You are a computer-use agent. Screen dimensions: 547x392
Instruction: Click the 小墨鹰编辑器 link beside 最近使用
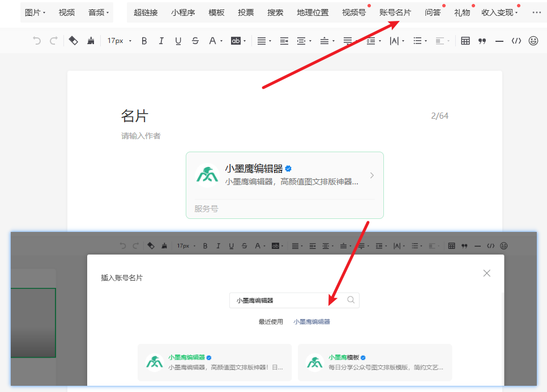pos(311,322)
